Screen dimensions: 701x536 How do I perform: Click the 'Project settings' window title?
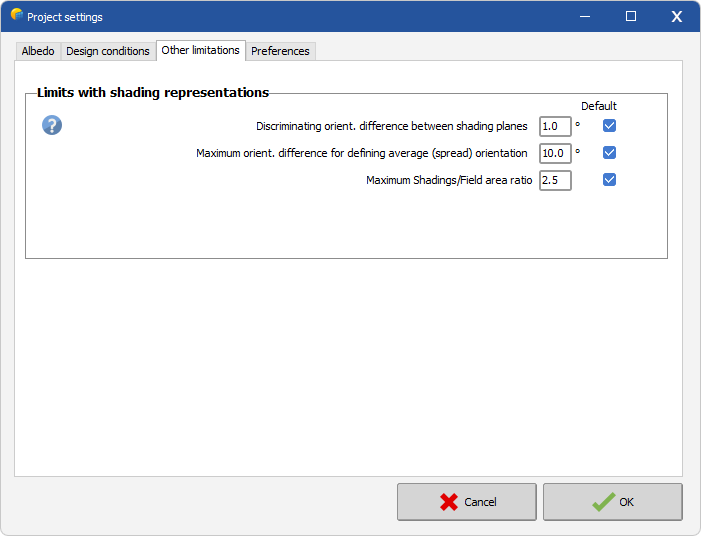point(65,17)
